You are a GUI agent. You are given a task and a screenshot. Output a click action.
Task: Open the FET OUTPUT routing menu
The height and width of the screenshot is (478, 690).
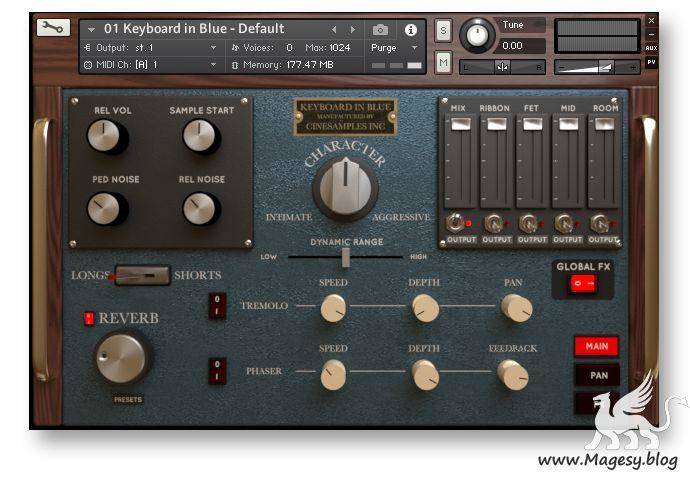pos(532,239)
